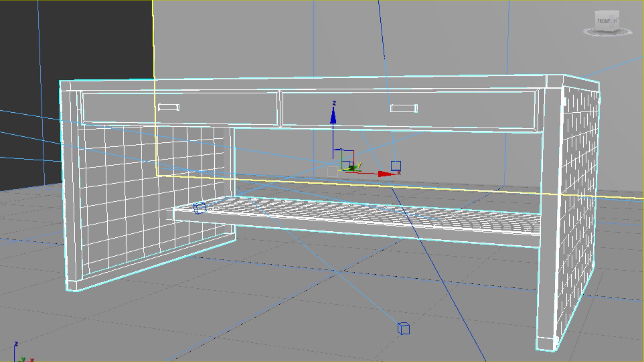Select the desk's right textured side panel
The height and width of the screenshot is (362, 644).
click(579, 201)
